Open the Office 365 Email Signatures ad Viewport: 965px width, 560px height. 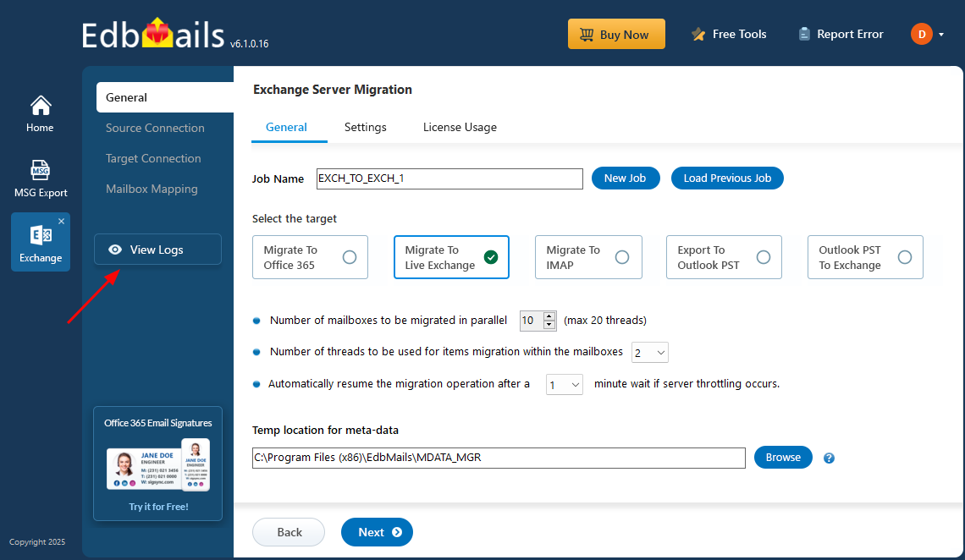pos(157,464)
